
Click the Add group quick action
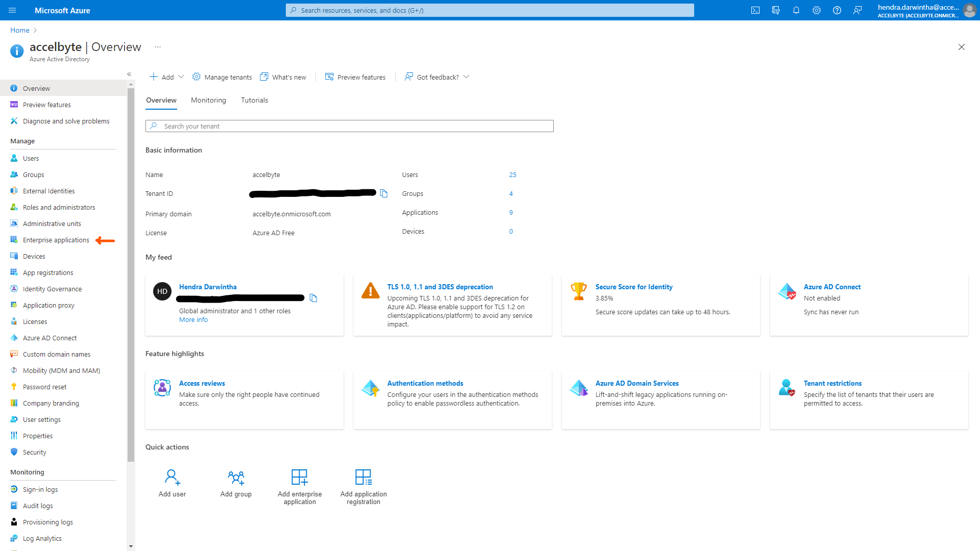tap(236, 483)
